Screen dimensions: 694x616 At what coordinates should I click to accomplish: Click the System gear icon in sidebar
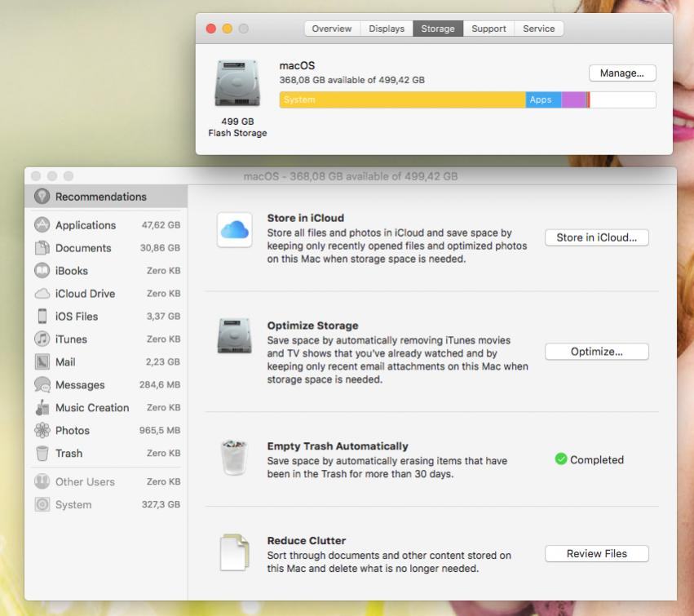[42, 504]
